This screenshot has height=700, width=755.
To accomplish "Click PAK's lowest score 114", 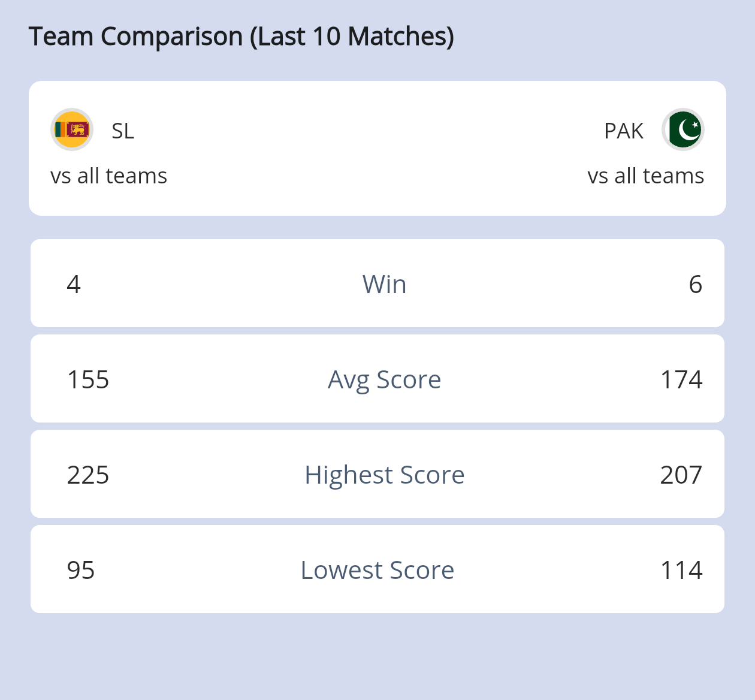I will 681,570.
